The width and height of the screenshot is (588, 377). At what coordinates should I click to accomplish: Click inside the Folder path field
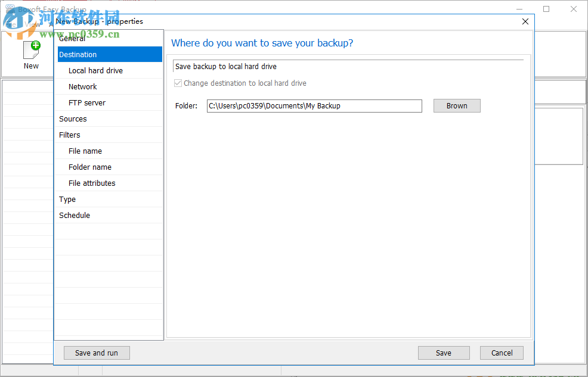coord(314,105)
